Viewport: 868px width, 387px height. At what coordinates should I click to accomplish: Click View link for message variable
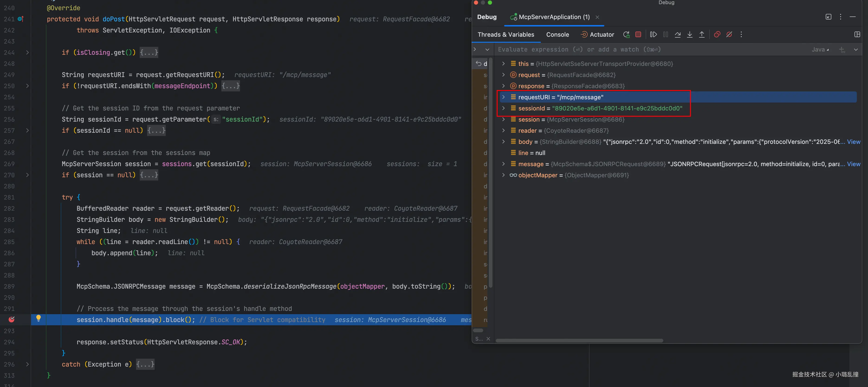(x=853, y=164)
